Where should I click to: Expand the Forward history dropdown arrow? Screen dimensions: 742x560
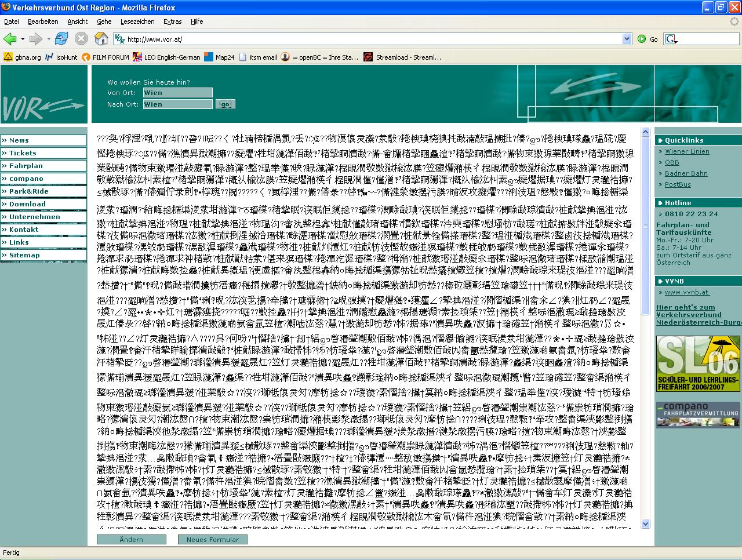(48, 39)
